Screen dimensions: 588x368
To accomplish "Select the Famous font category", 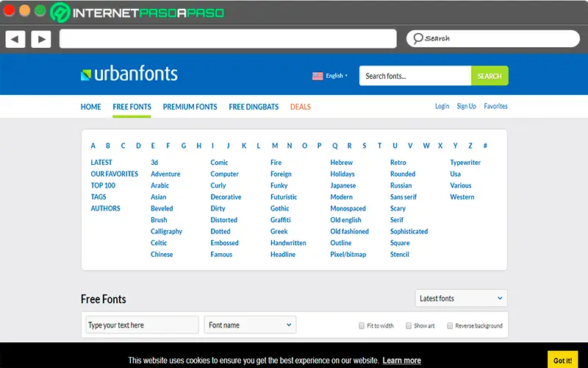I will pos(221,254).
